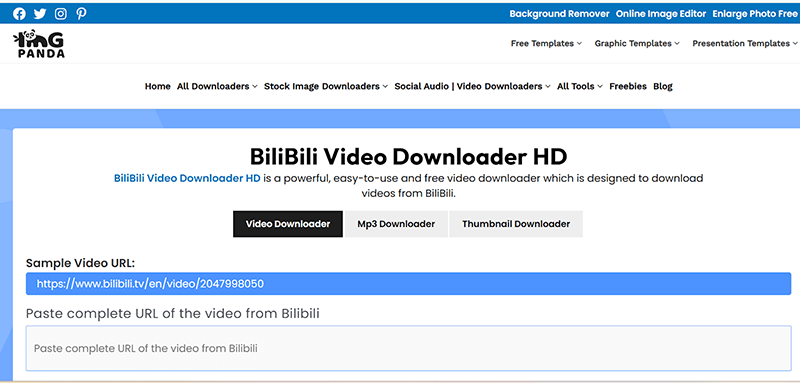Expand the All Downloaders menu

[217, 86]
